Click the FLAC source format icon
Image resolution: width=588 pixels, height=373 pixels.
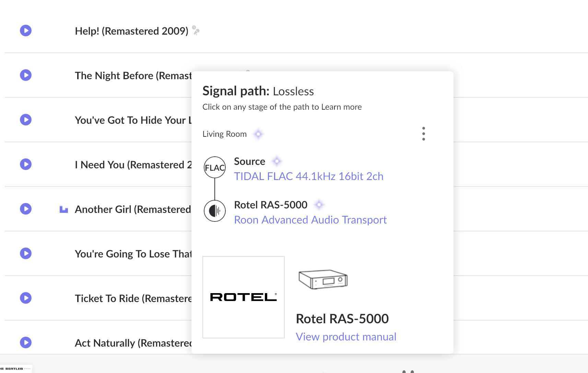click(215, 167)
